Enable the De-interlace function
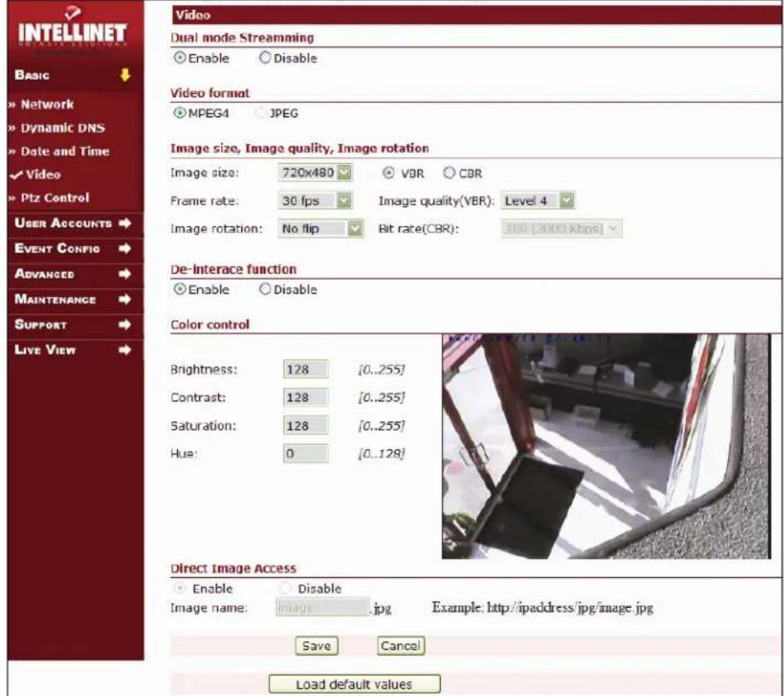The width and height of the screenshot is (784, 696). click(x=180, y=289)
